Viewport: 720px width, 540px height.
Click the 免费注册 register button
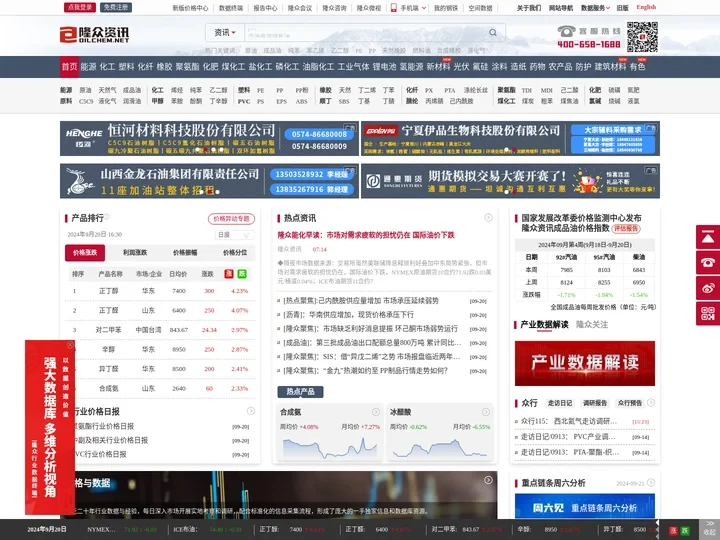[x=116, y=7]
